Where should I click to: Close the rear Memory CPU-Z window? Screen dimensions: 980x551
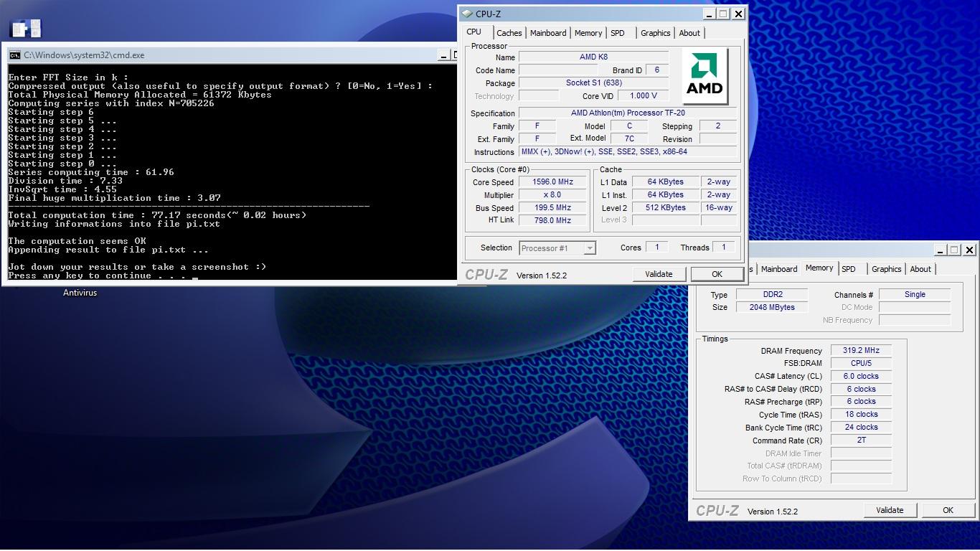tap(969, 250)
